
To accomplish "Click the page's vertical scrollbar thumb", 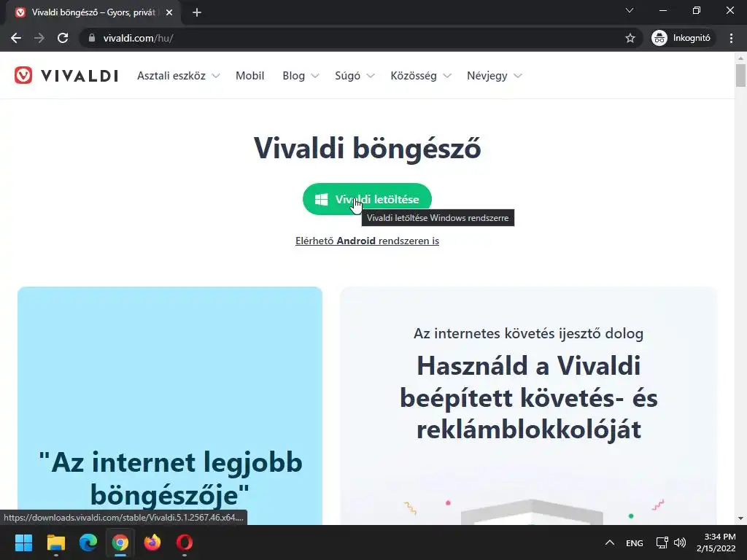I will (x=740, y=75).
